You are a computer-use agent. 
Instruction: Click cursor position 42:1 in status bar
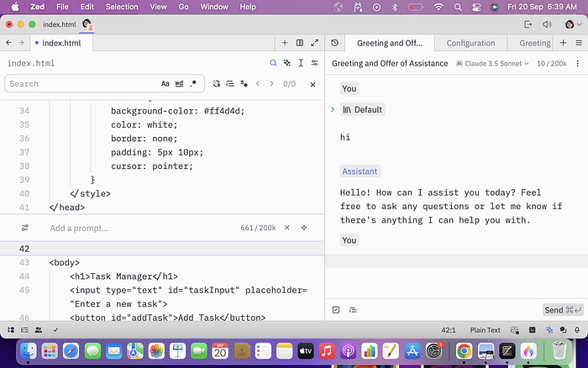(x=449, y=329)
